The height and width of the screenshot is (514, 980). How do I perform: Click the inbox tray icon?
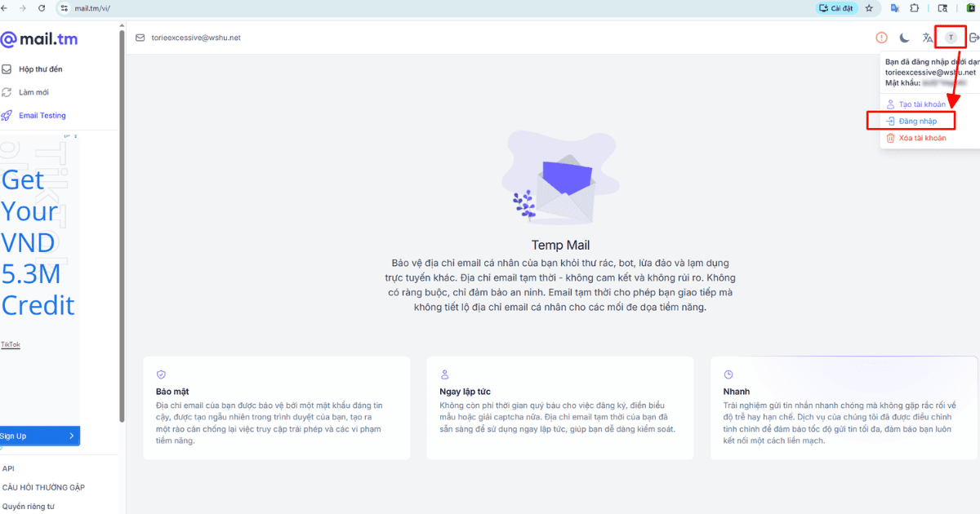[7, 69]
